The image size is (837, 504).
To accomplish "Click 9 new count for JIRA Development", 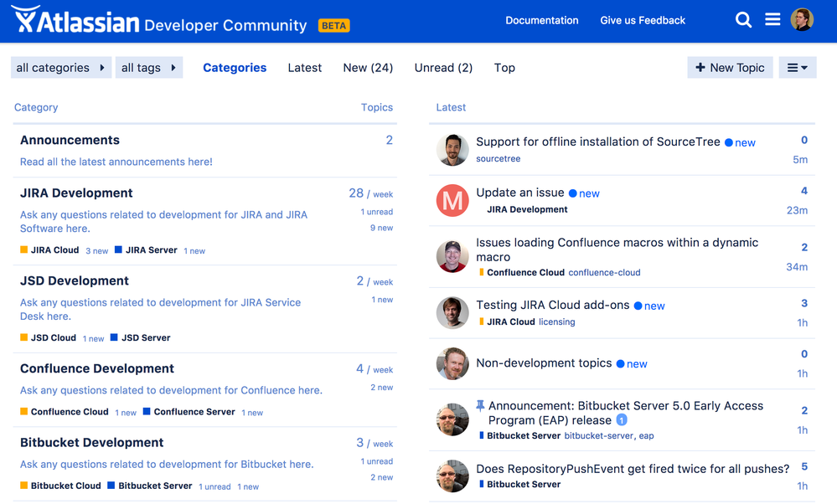I will coord(382,228).
